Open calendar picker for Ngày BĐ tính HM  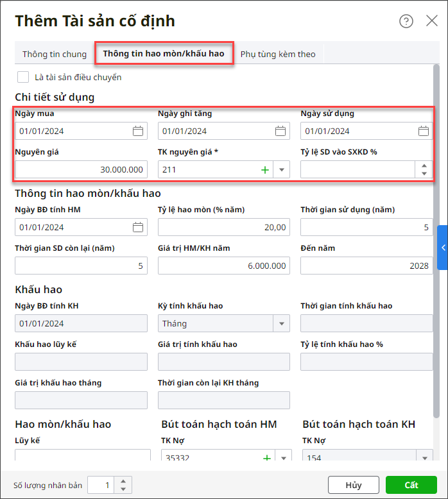(x=138, y=227)
